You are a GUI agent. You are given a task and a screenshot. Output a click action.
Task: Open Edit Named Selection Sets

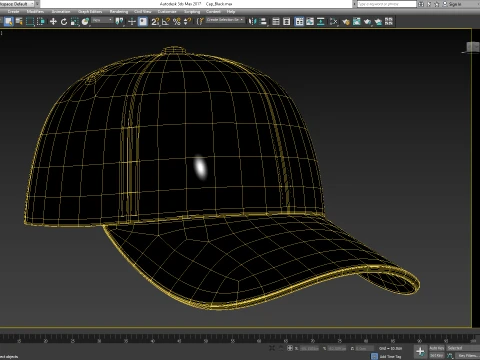tap(200, 22)
